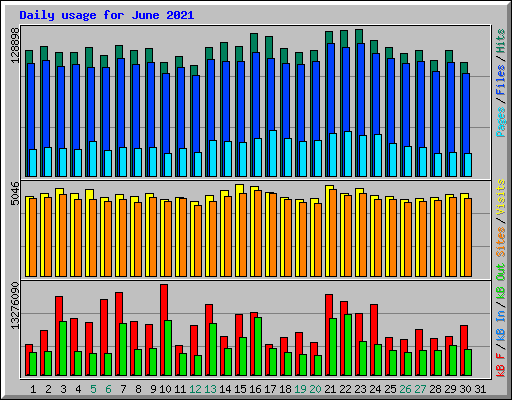The image size is (512, 400).
Task: Click day 29 on the x-axis
Action: coord(450,389)
